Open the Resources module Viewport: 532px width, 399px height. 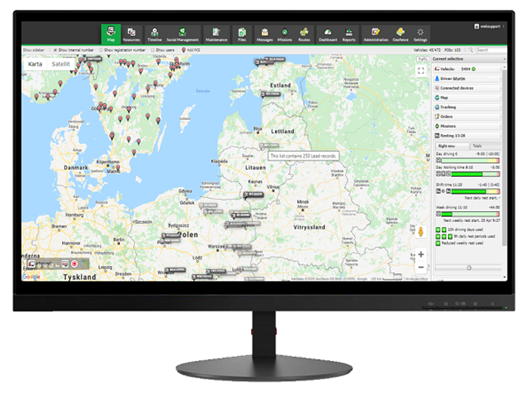pos(132,34)
